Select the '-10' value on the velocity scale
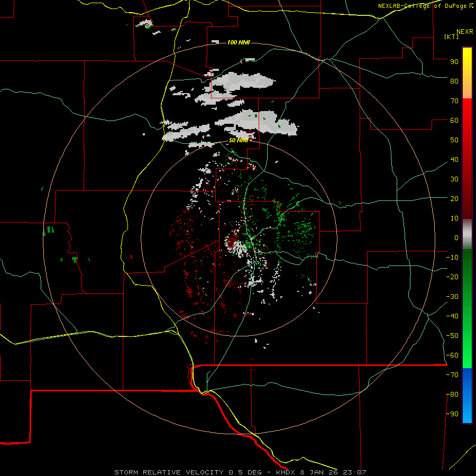Screen dimensions: 476x476 coord(452,258)
